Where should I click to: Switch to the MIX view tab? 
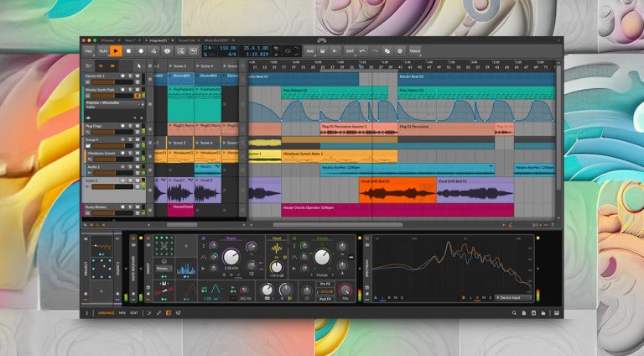[122, 313]
